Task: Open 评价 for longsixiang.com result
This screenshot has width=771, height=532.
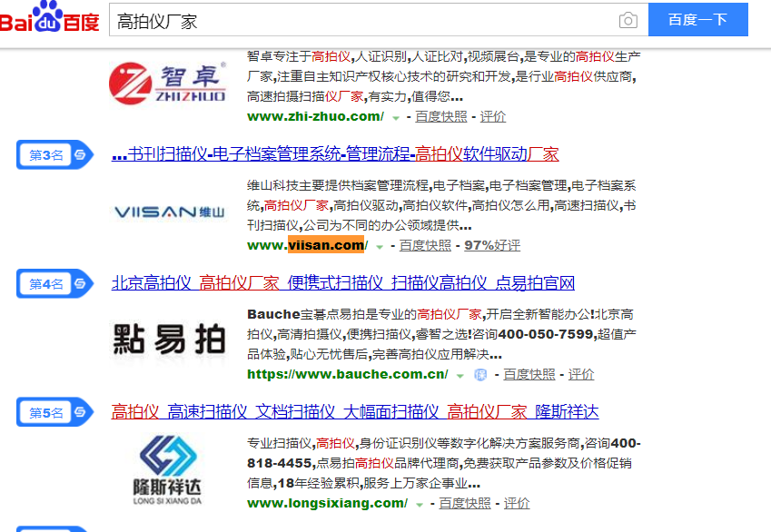Action: click(517, 504)
